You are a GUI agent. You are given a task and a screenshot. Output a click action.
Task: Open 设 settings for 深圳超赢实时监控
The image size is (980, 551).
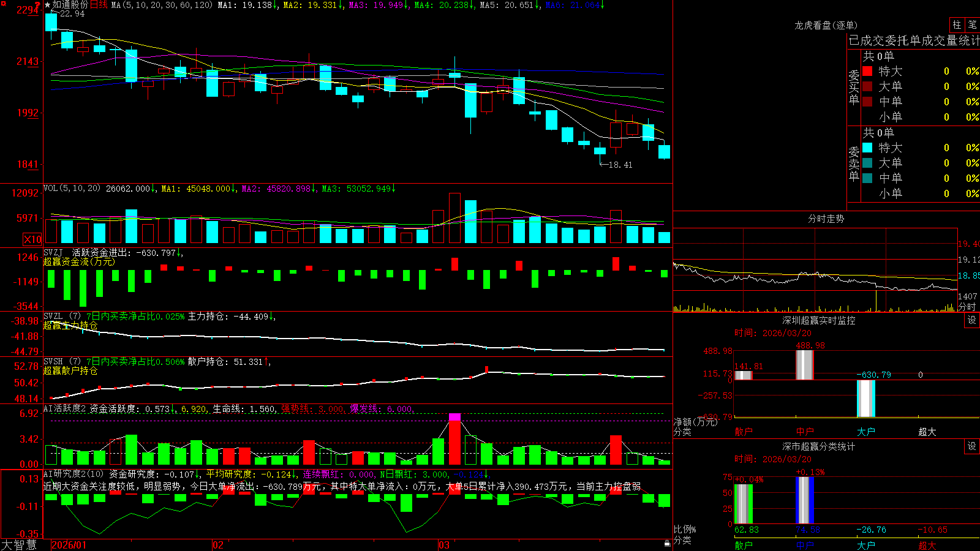tap(972, 320)
